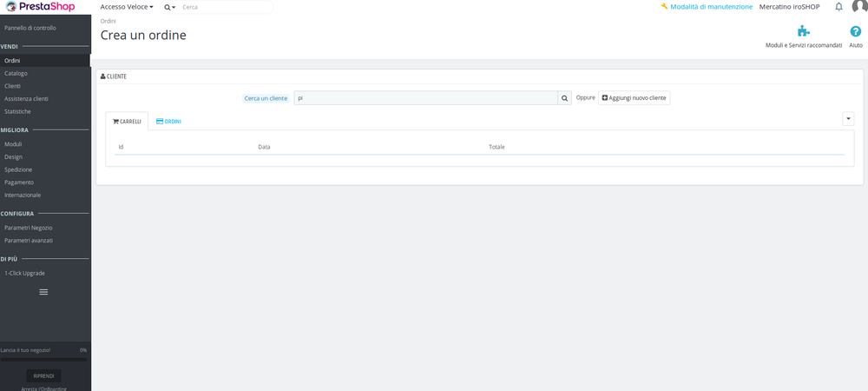
Task: Focus the Cerca un cliente input
Action: 425,98
